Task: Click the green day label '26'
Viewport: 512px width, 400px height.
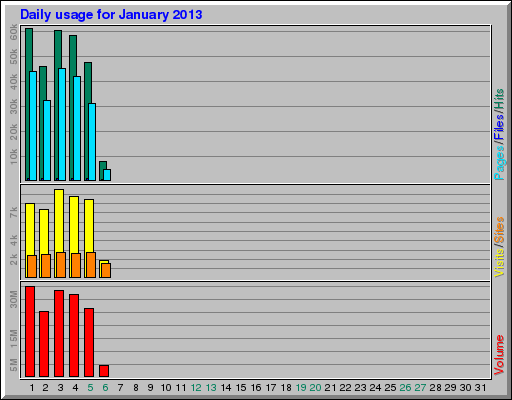Action: click(x=405, y=388)
